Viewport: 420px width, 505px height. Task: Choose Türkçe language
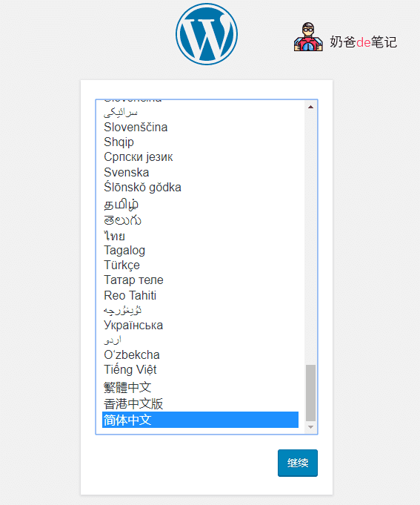click(x=200, y=265)
